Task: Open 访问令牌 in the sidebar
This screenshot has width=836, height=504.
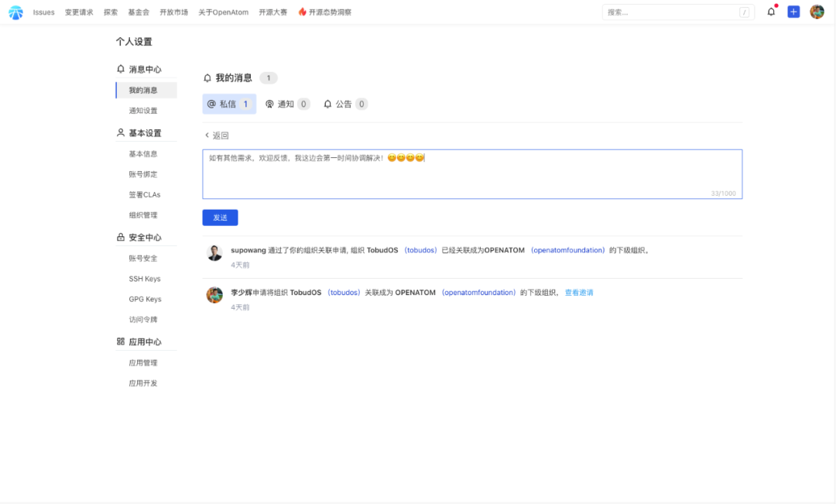Action: pyautogui.click(x=143, y=320)
